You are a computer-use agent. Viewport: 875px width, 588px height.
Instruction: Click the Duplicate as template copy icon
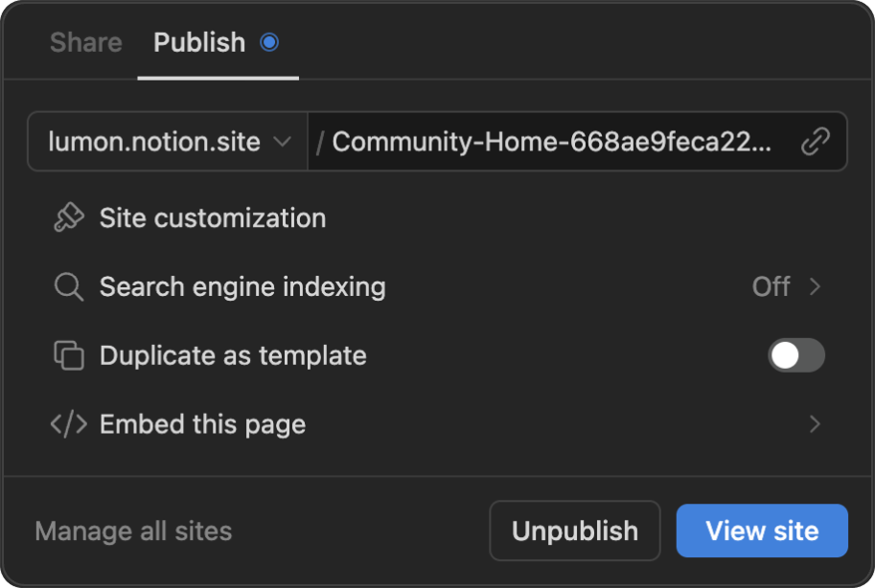click(x=69, y=355)
